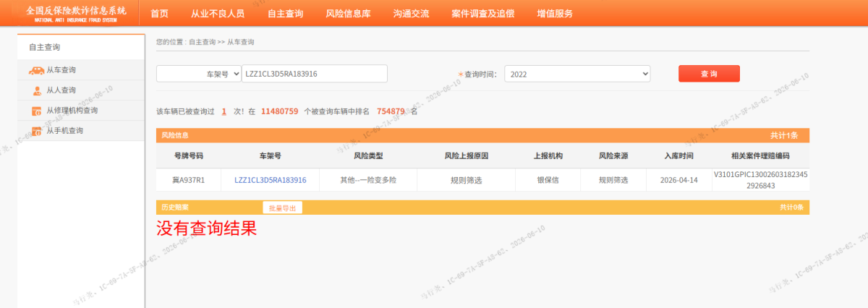Click the icon beside 从修理机构查询
The height and width of the screenshot is (308, 868).
point(37,111)
